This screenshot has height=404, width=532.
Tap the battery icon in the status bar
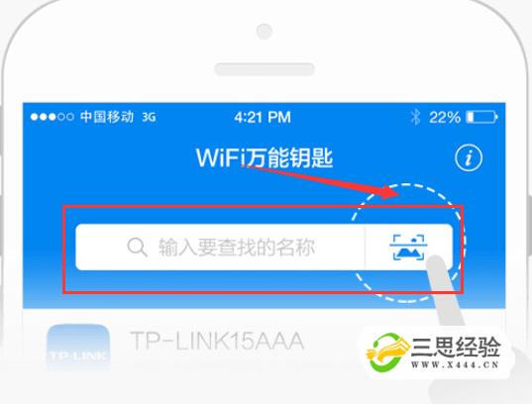click(481, 117)
